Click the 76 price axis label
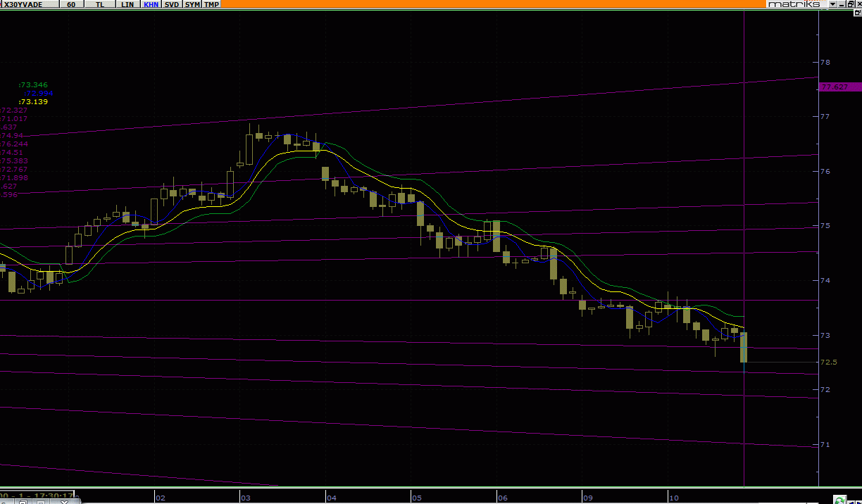The image size is (862, 504). 825,172
